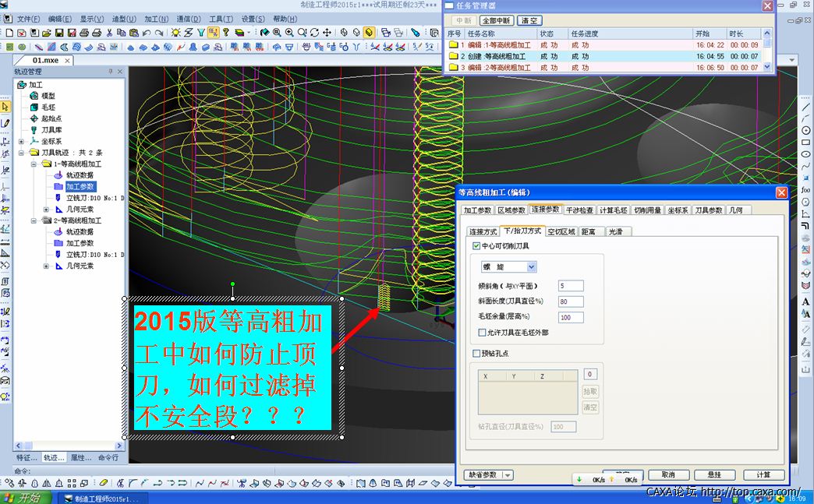This screenshot has height=504, width=814.
Task: Click the text A tool in right toolbar
Action: [x=805, y=301]
